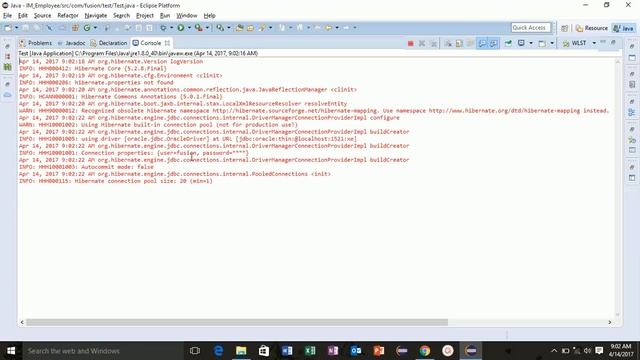Image resolution: width=640 pixels, height=360 pixels.
Task: Open External Tools dropdown arrow
Action: [x=207, y=28]
